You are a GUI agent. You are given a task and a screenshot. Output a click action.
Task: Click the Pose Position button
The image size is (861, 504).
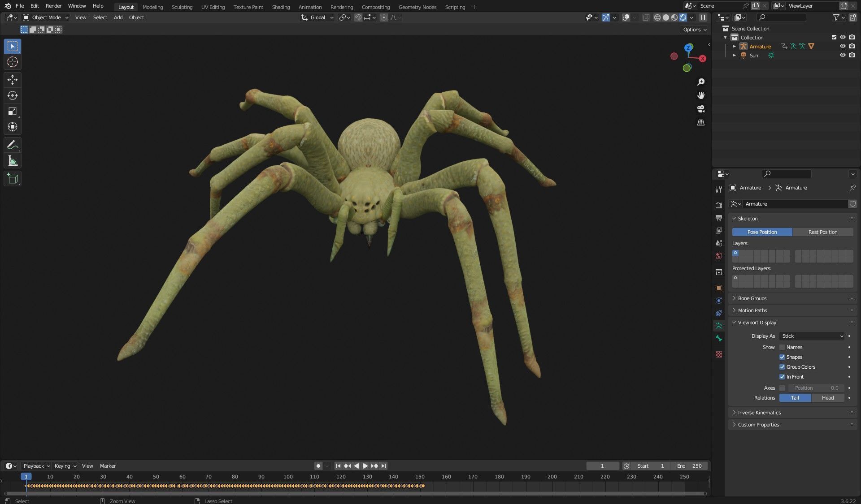coord(762,232)
